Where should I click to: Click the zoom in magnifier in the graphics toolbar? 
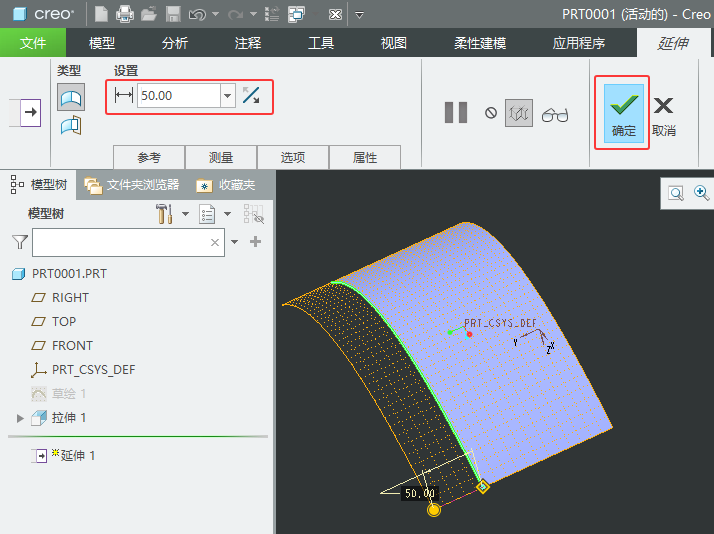[x=701, y=193]
